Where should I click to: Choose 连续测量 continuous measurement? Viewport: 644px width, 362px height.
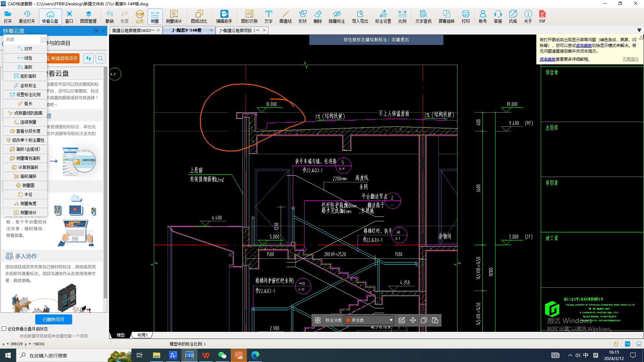[x=25, y=122]
